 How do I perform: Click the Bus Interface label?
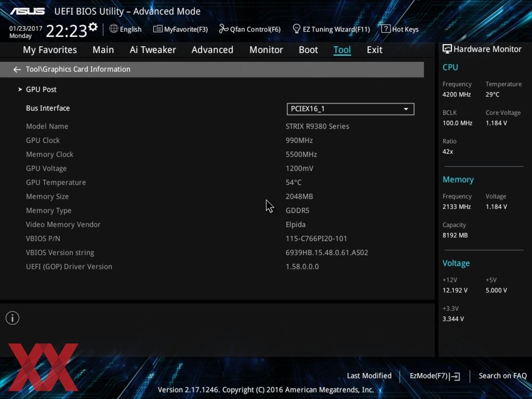tap(48, 108)
